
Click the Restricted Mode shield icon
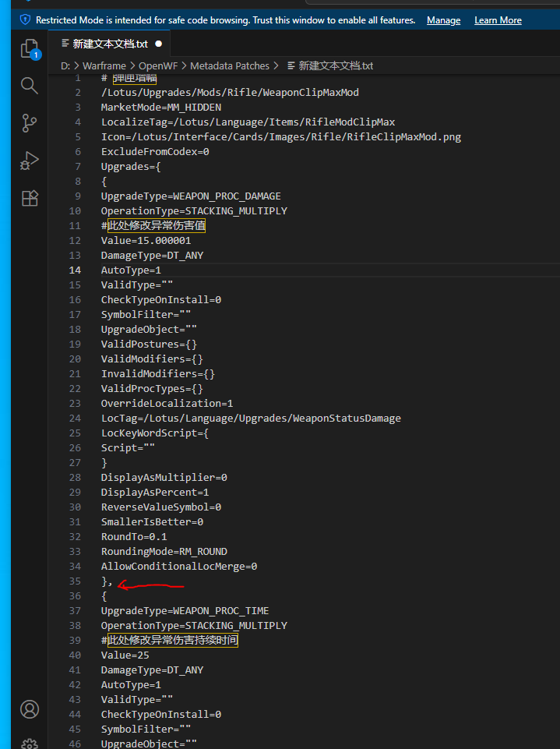click(x=25, y=19)
